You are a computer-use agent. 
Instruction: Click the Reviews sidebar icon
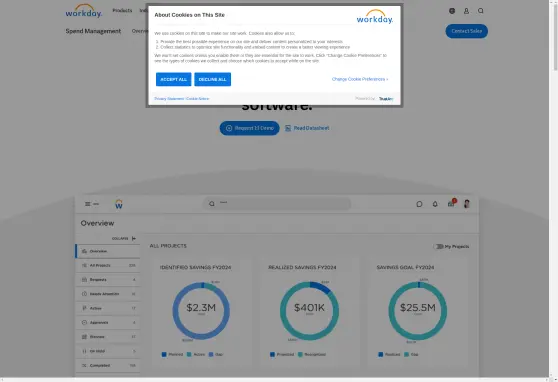[x=84, y=337]
